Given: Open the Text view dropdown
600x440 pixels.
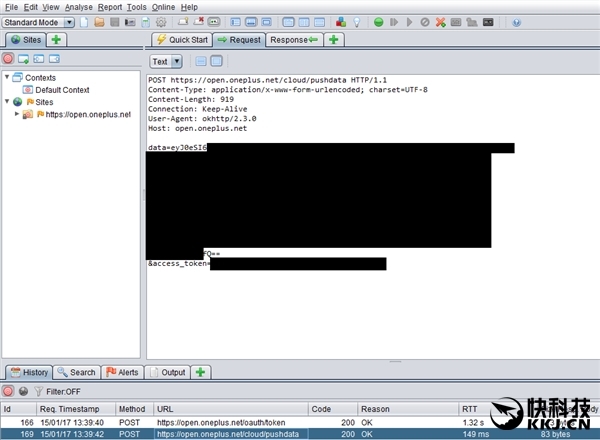Looking at the screenshot, I should tap(165, 62).
